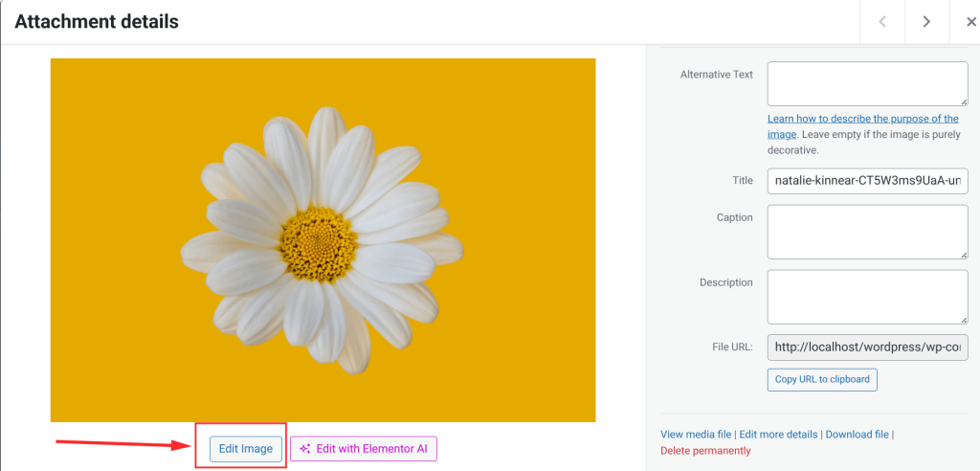The image size is (980, 471).
Task: Click the Delete permanently link
Action: coord(705,450)
